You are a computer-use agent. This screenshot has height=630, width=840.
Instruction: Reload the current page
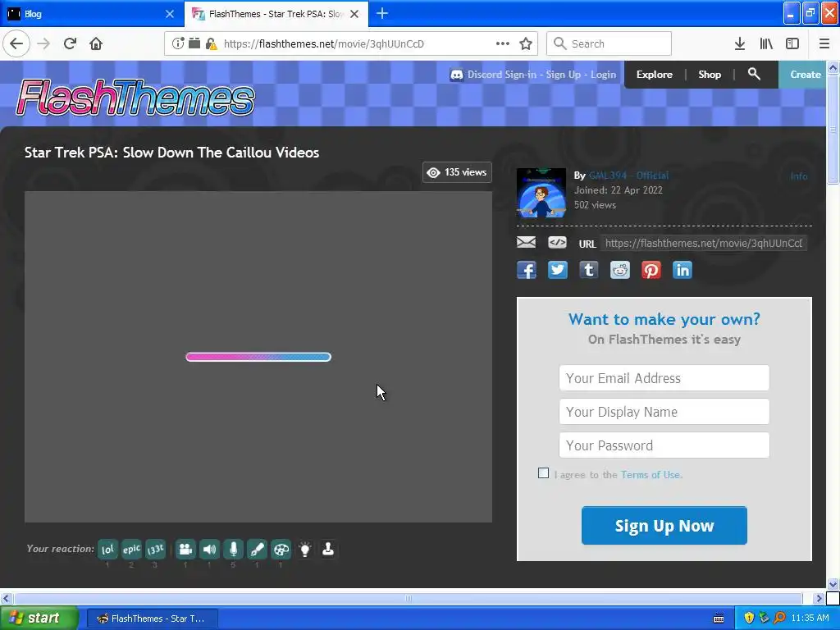click(x=70, y=43)
